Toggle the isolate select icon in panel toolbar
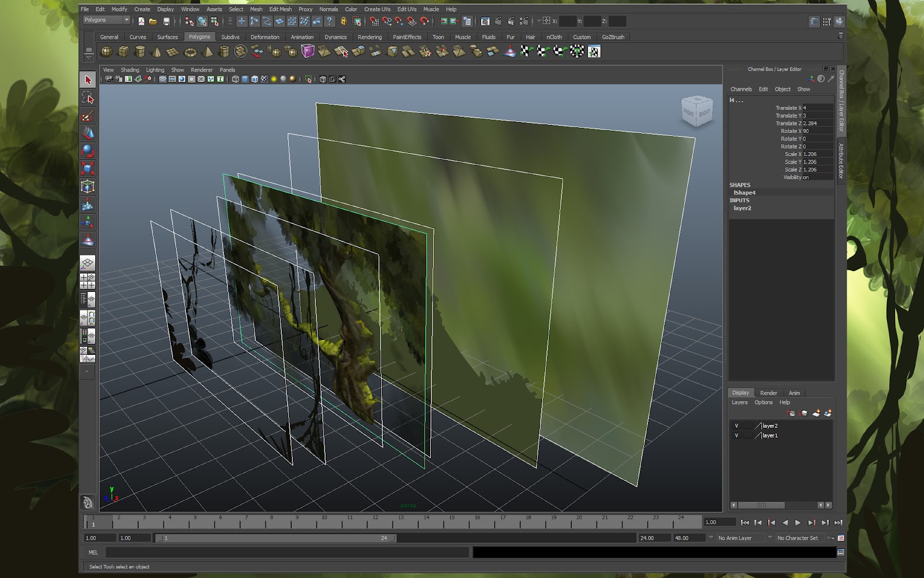The image size is (924, 578). 308,78
